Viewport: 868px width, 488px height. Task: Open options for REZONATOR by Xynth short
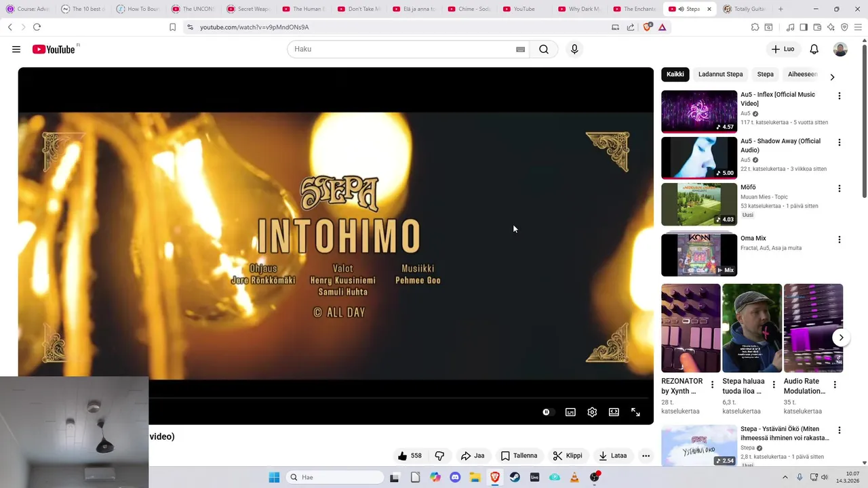[x=712, y=385]
